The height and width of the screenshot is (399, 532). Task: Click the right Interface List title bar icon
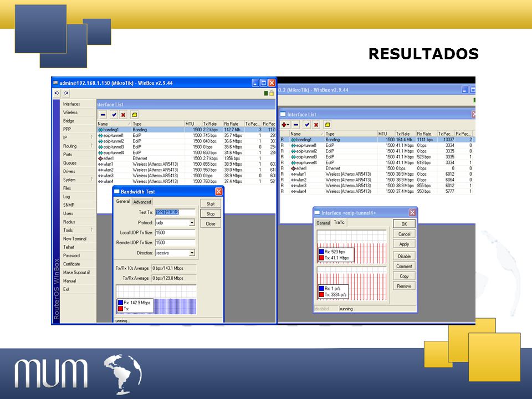click(283, 114)
